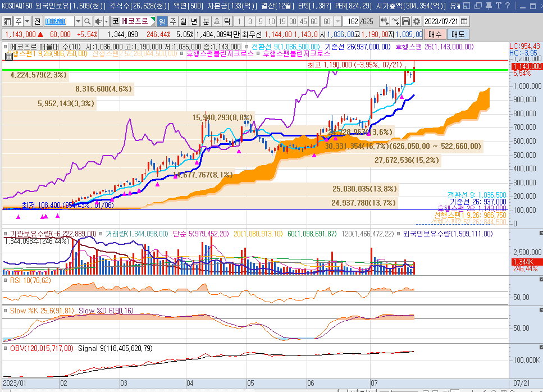Click the speaker sound icon

pos(98,21)
